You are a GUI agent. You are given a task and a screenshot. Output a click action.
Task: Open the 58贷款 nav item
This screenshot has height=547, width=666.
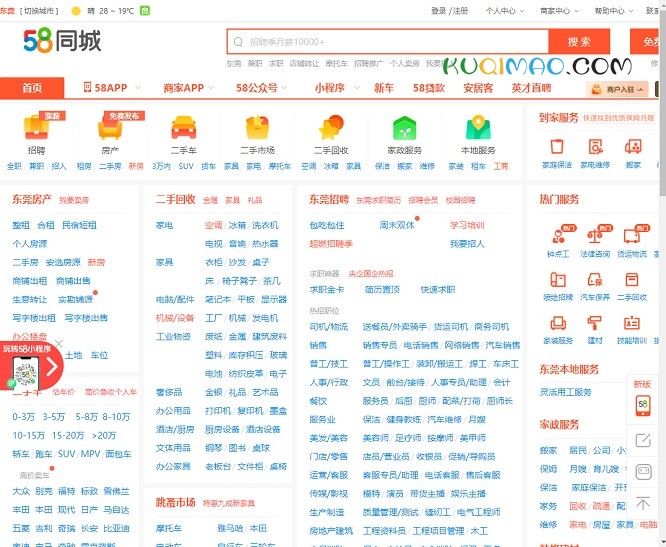click(429, 88)
